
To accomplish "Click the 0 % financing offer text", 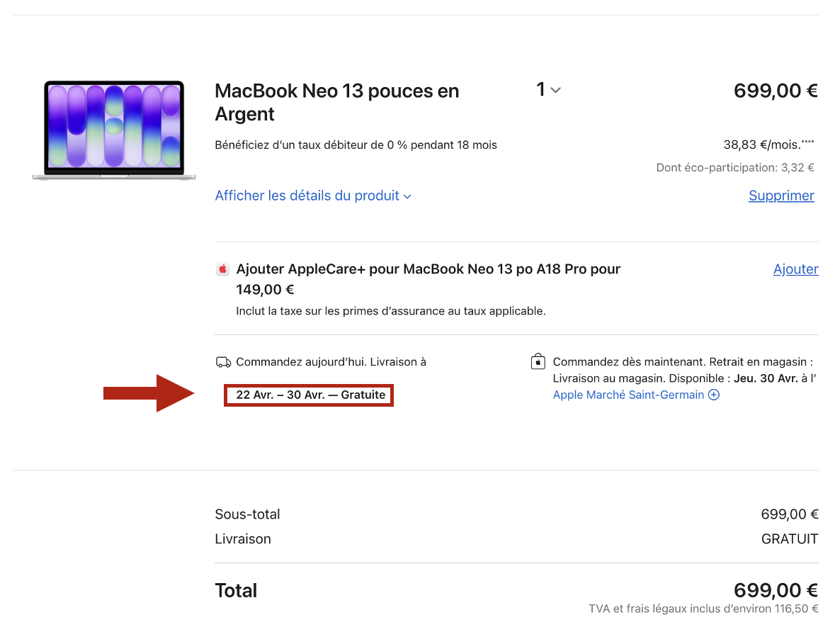I will pos(356,145).
